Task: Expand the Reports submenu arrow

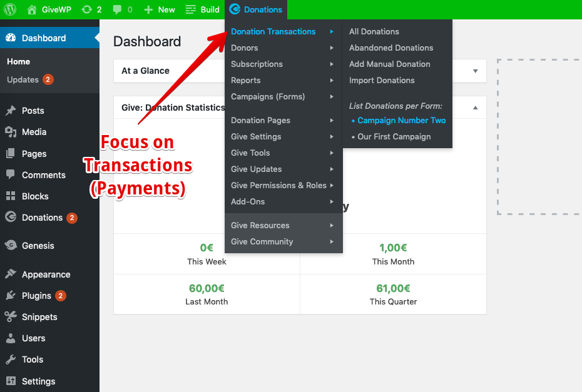Action: coord(332,81)
